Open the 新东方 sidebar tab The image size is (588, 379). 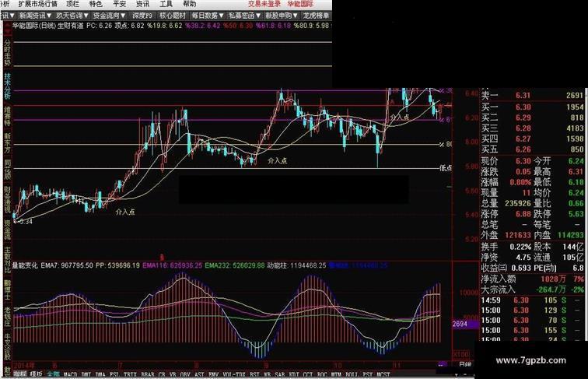pyautogui.click(x=7, y=142)
